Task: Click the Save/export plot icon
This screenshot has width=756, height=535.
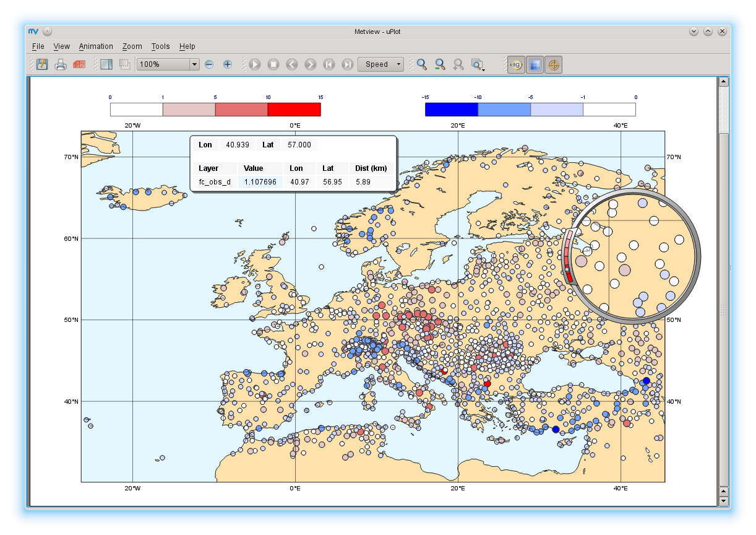Action: [42, 64]
